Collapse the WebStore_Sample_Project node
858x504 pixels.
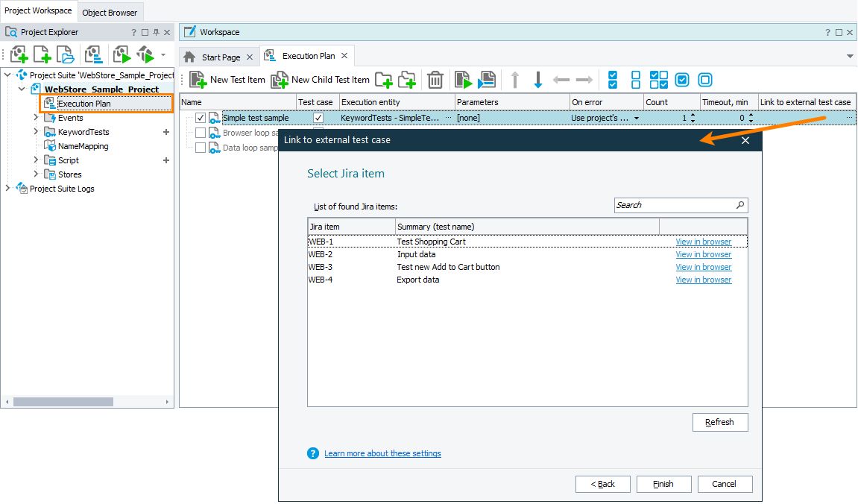(x=22, y=89)
